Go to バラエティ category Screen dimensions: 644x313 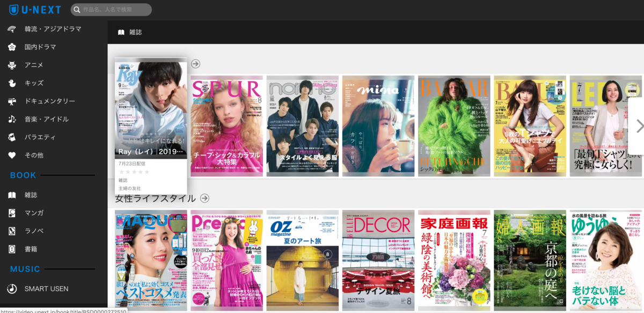[40, 137]
